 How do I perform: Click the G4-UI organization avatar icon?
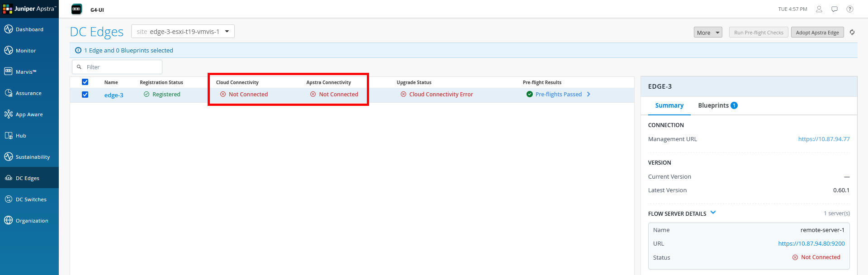[x=77, y=9]
